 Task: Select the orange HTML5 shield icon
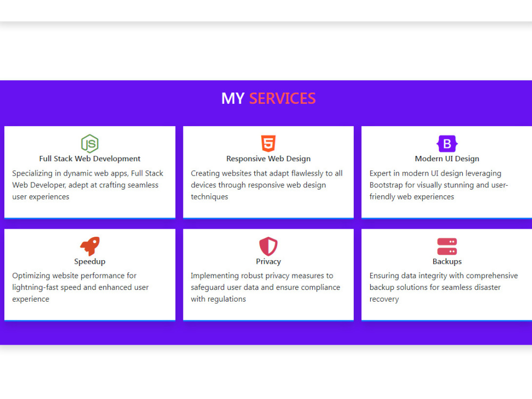[x=268, y=143]
